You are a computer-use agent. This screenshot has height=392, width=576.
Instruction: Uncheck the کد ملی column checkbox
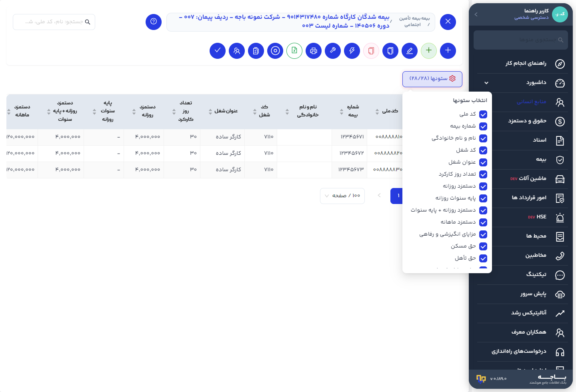483,114
